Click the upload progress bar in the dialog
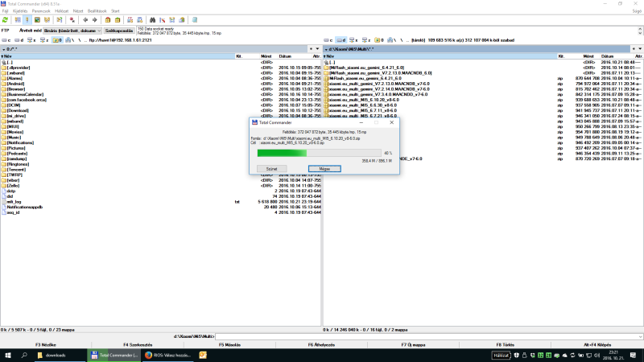This screenshot has width=644, height=362. (319, 153)
